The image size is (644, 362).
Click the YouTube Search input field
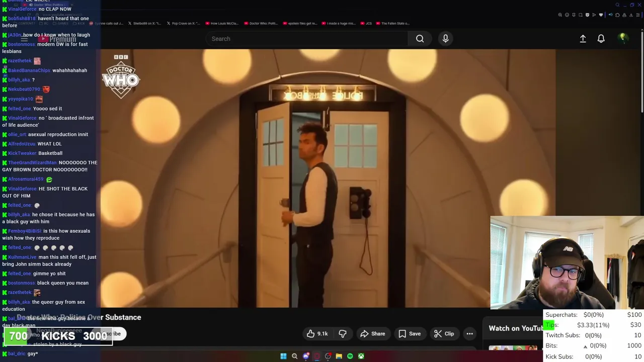click(307, 39)
